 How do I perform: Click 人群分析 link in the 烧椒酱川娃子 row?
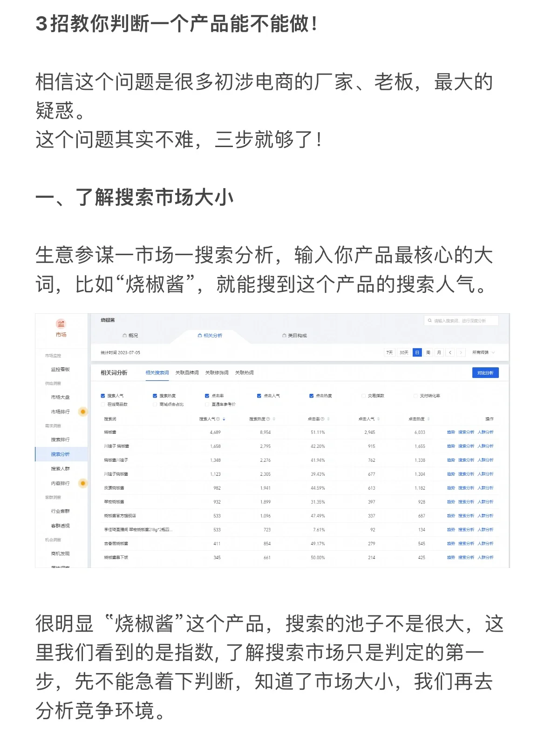485,460
